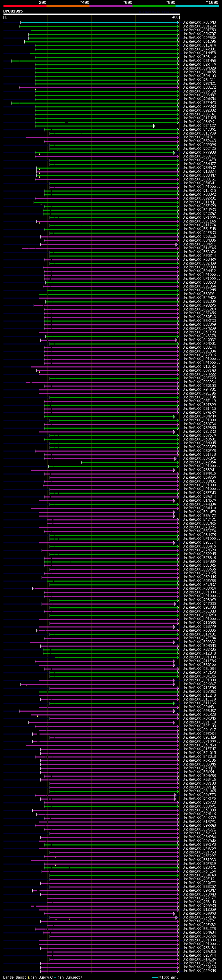This screenshot has width=222, height=980.
Task: Select UniRef100_B0MAU4 label
Action: (199, 932)
